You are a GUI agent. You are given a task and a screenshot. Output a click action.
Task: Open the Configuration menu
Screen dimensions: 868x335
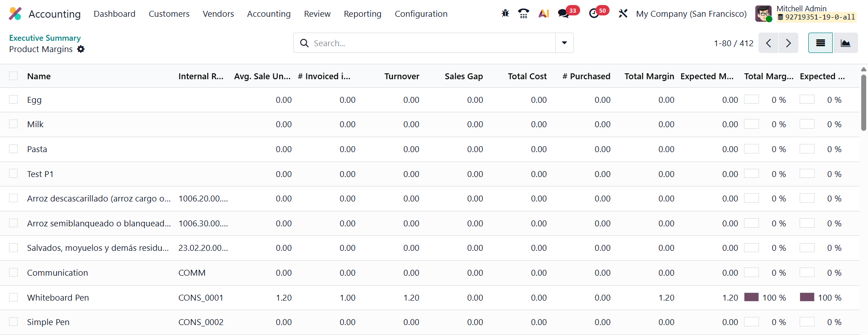[x=421, y=14]
